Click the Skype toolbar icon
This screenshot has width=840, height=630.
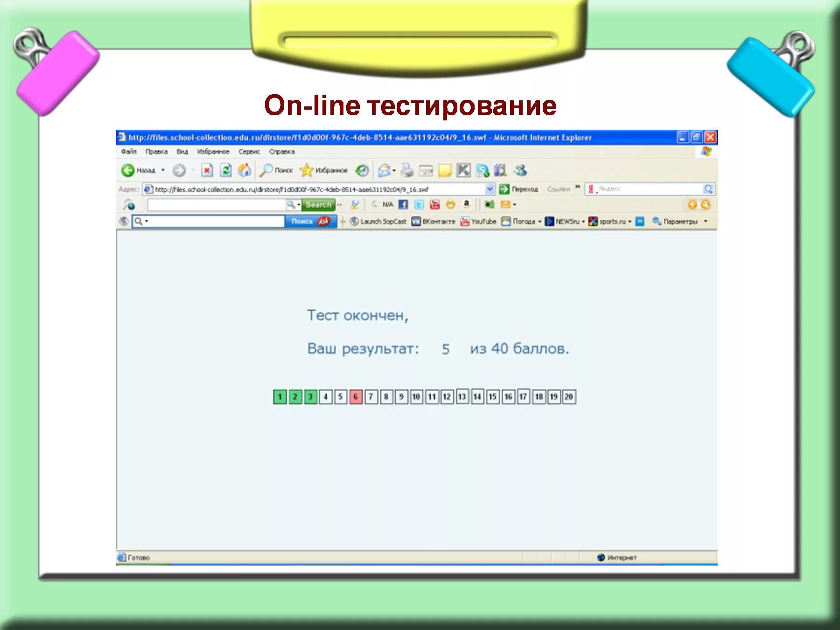482,171
